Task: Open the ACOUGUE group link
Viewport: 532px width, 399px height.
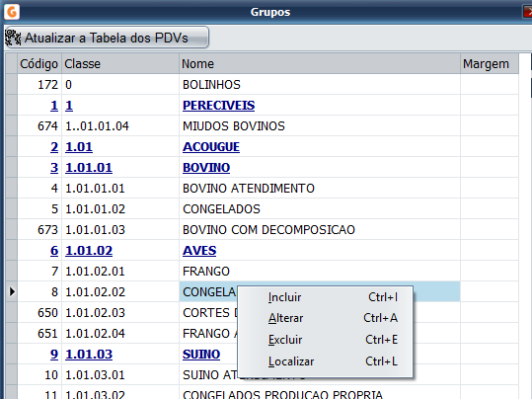Action: click(211, 147)
